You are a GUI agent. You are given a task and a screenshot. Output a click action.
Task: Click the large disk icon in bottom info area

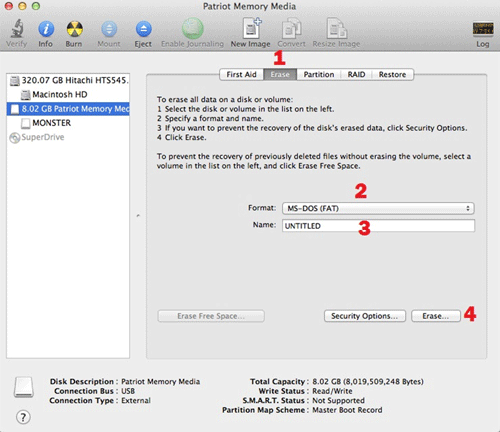click(24, 387)
